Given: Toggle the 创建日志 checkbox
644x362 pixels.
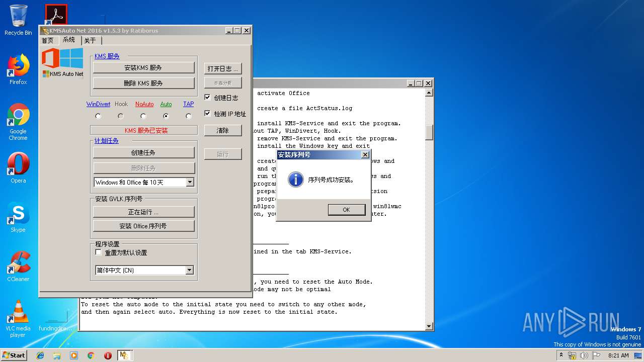Looking at the screenshot, I should [x=207, y=97].
